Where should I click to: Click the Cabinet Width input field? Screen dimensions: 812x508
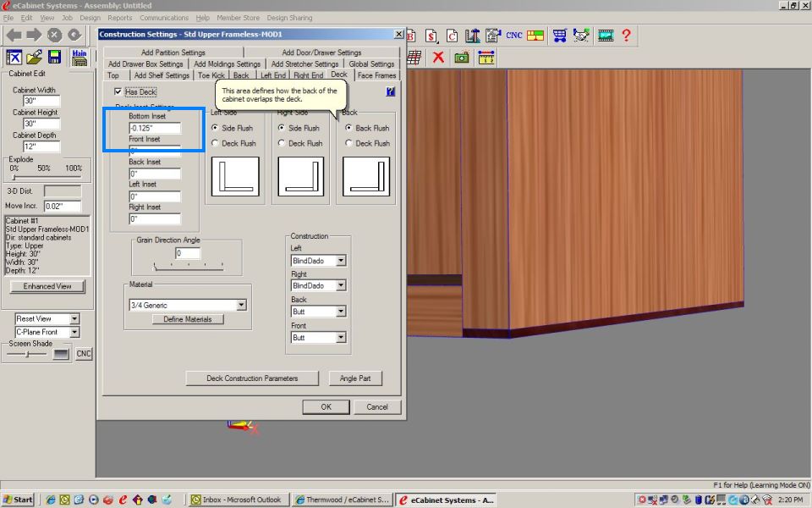(x=41, y=101)
